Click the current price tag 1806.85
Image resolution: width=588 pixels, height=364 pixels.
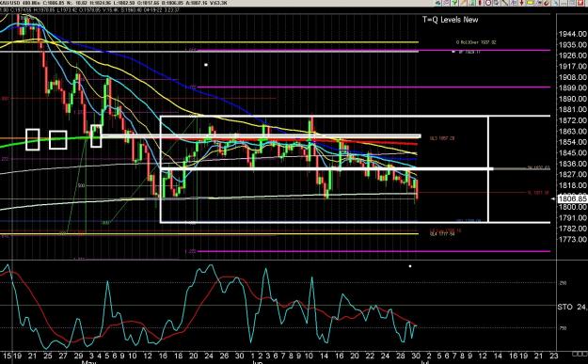coord(573,198)
